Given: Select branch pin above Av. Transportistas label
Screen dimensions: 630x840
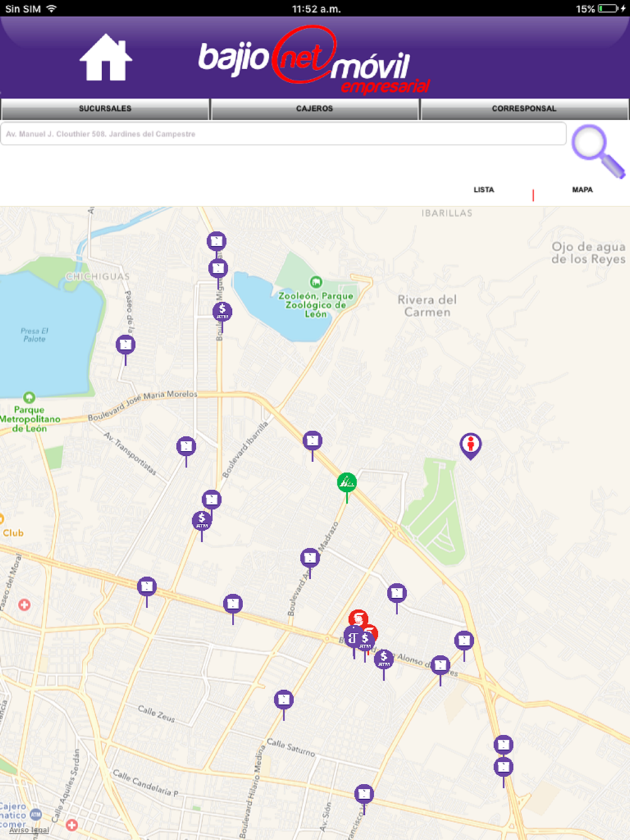Looking at the screenshot, I should coord(186,447).
